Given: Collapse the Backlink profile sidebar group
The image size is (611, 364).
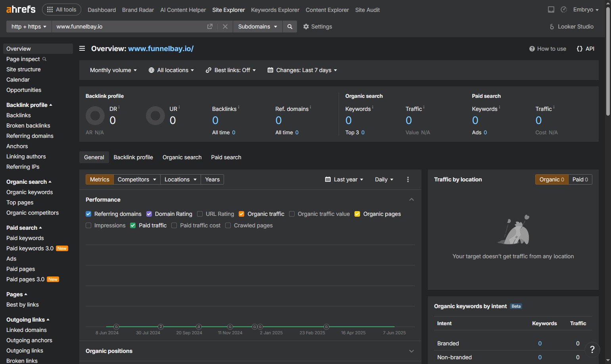Looking at the screenshot, I should pos(29,105).
